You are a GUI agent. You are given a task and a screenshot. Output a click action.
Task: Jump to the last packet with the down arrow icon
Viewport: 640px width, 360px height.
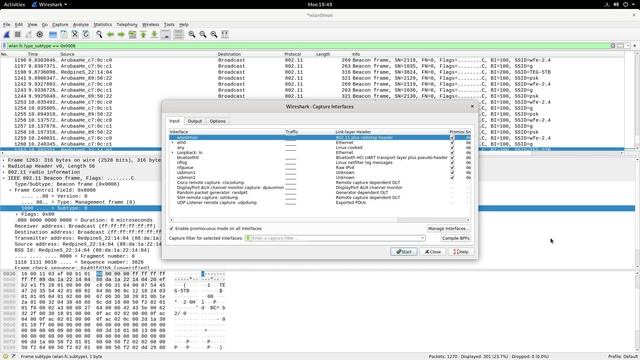154,35
